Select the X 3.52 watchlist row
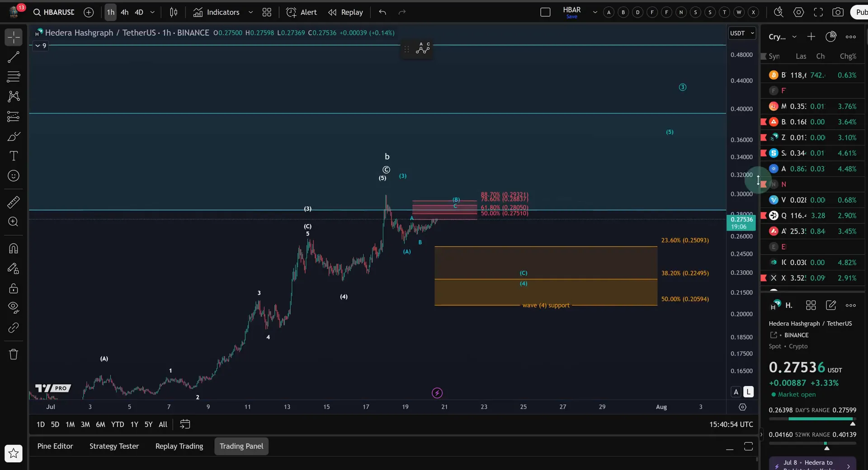The height and width of the screenshot is (470, 868). tap(813, 278)
